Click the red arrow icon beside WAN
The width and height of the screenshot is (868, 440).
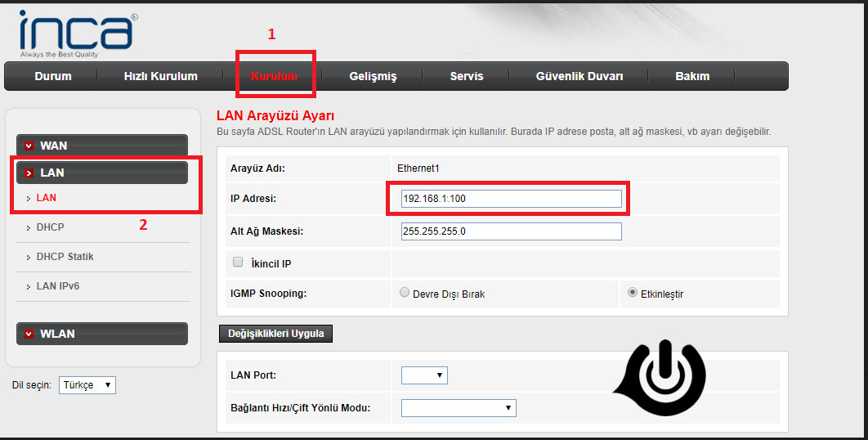pos(29,146)
